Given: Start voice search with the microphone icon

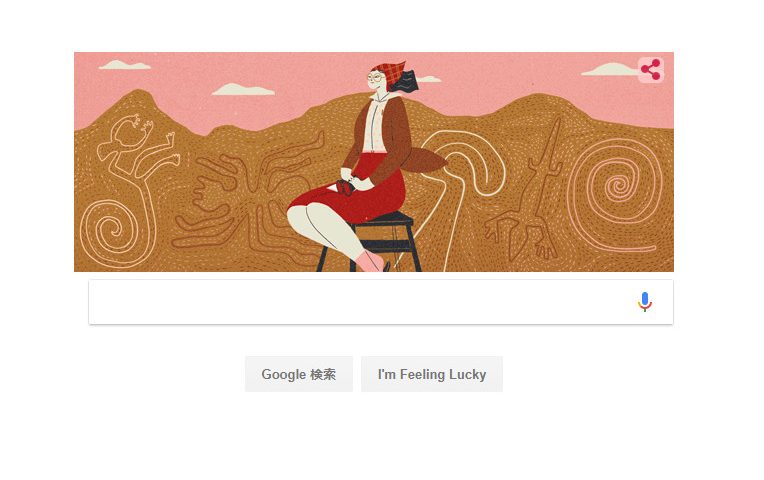Looking at the screenshot, I should point(645,302).
